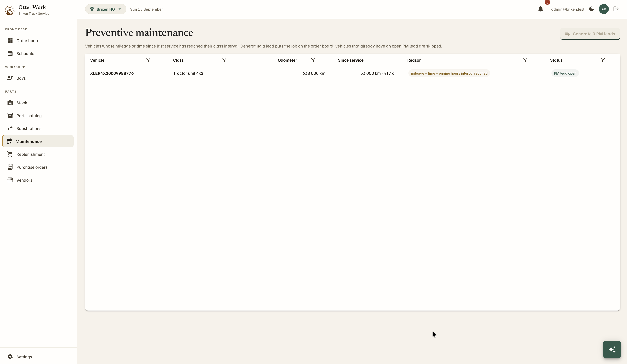Click the location pin icon
Screen dimensions: 627x364
[x=92, y=9]
